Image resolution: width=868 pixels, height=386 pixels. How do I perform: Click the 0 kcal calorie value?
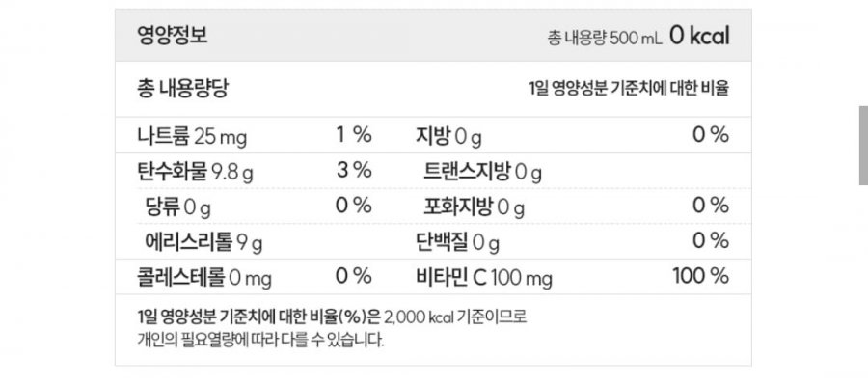click(697, 37)
